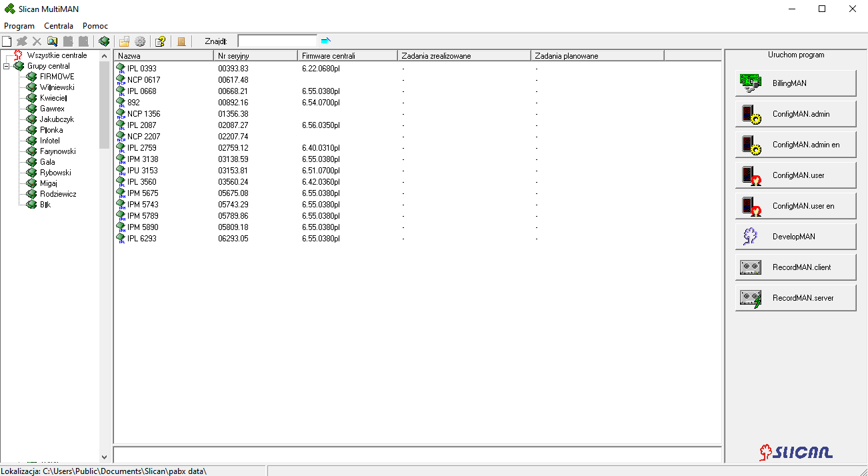The height and width of the screenshot is (476, 868).
Task: Launch ConfigMAN.admin program
Action: tap(796, 114)
